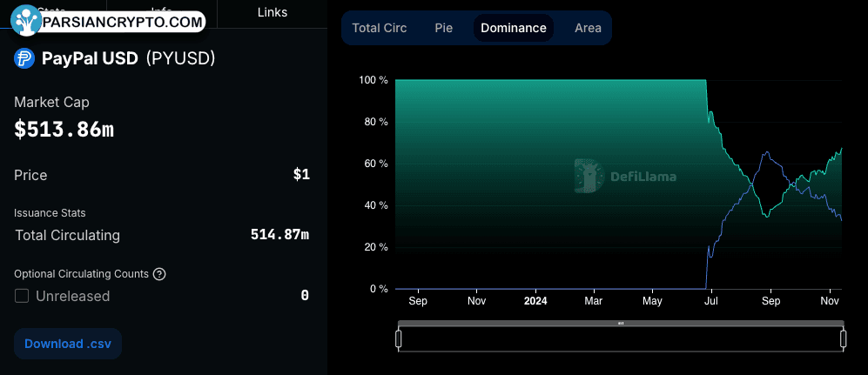Switch chart to Area view
Screen dimensions: 868x375
[588, 28]
